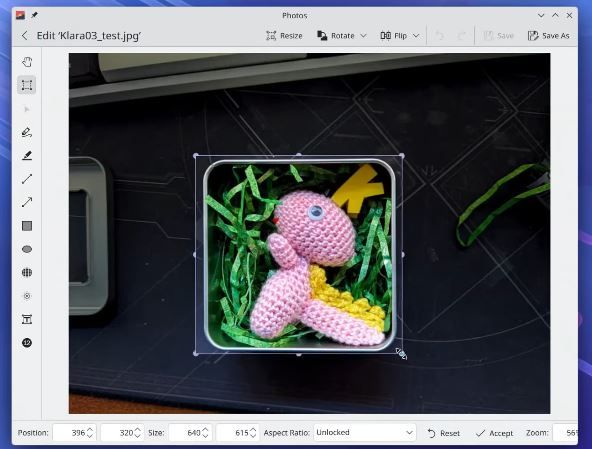
Task: Click the Save button
Action: [x=498, y=36]
